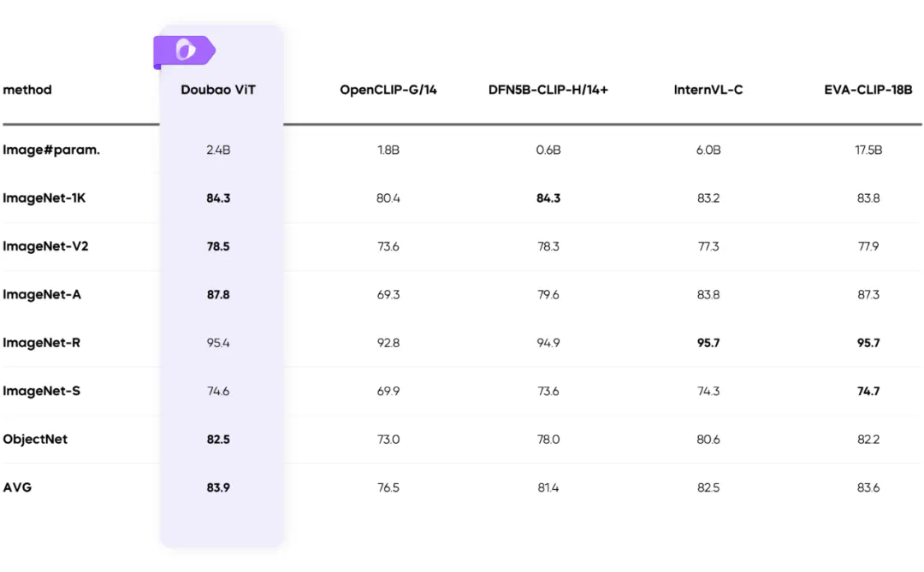Click the purple Doubao logo badge
The height and width of the screenshot is (572, 924).
183,51
